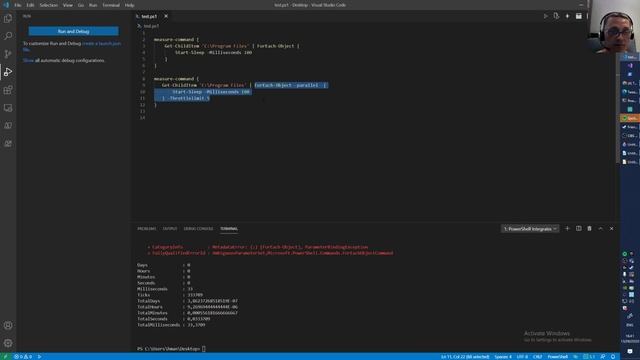Image resolution: width=640 pixels, height=360 pixels.
Task: Run the script with the editor play icon
Action: (x=545, y=16)
